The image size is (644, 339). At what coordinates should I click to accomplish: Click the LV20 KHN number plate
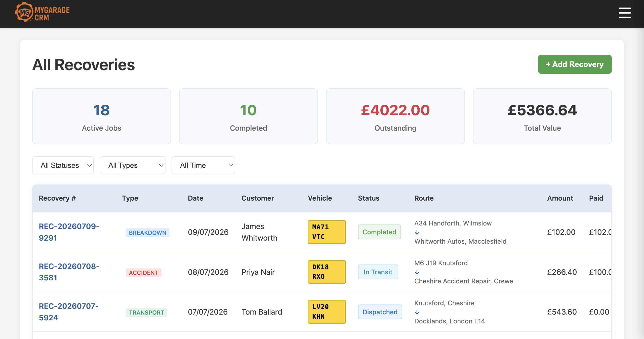pyautogui.click(x=327, y=312)
